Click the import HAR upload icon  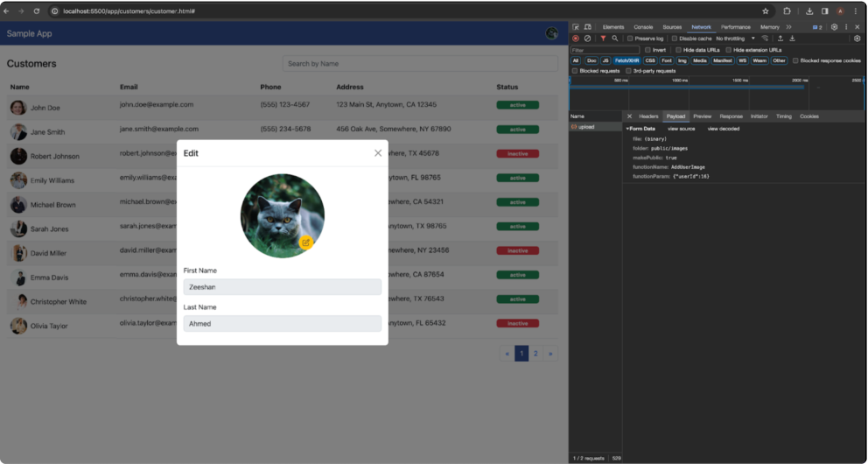(780, 39)
